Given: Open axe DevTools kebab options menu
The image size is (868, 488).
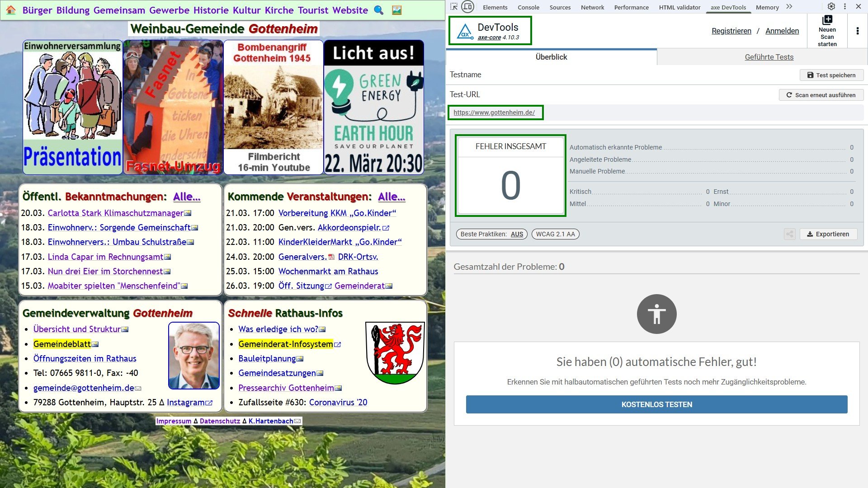Looking at the screenshot, I should click(x=857, y=31).
